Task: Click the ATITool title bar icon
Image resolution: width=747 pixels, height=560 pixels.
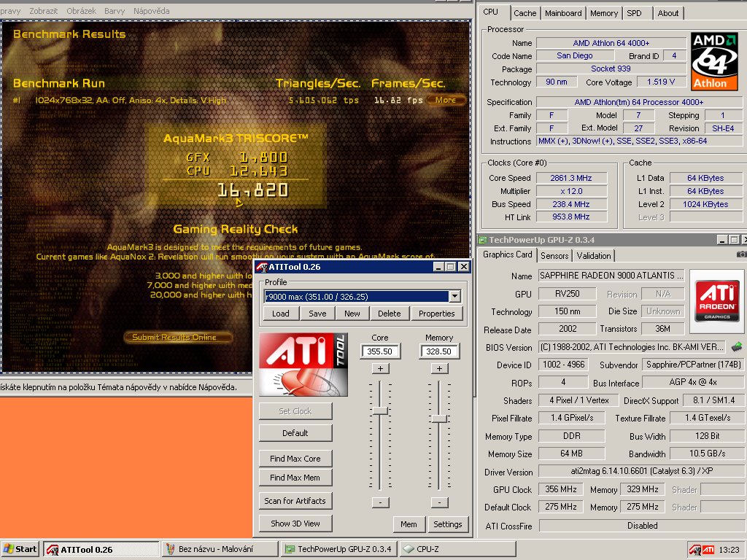Action: (262, 267)
